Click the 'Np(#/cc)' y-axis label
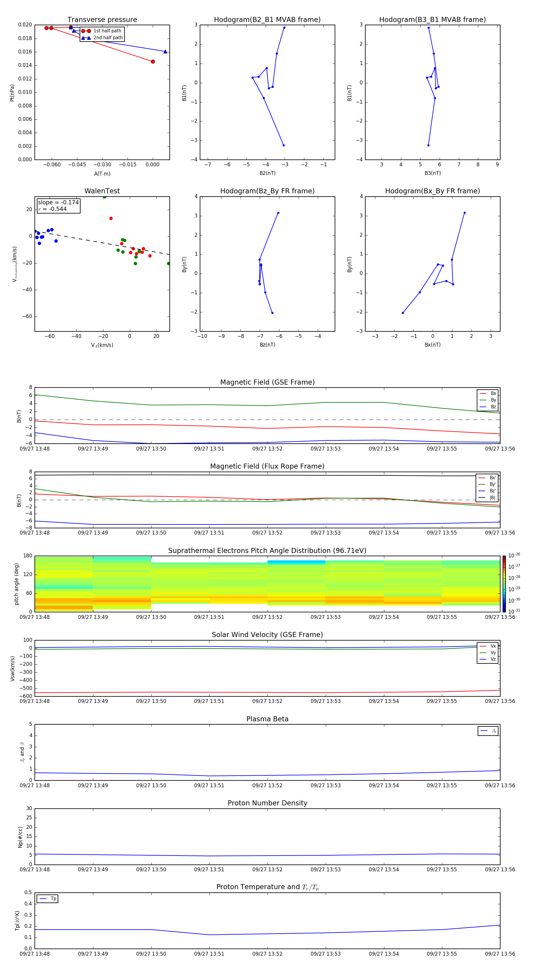535x980 pixels. [x=20, y=837]
